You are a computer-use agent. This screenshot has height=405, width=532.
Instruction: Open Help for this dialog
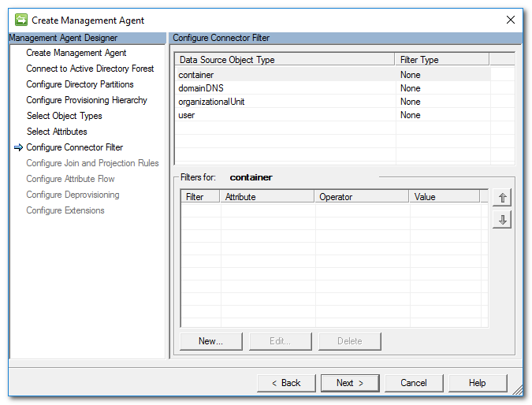[478, 383]
